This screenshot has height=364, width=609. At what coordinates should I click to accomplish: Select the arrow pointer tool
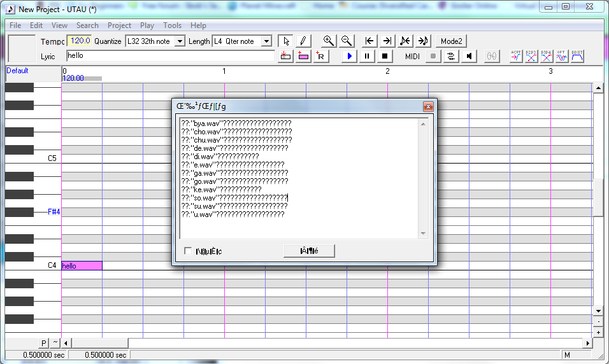coord(286,41)
